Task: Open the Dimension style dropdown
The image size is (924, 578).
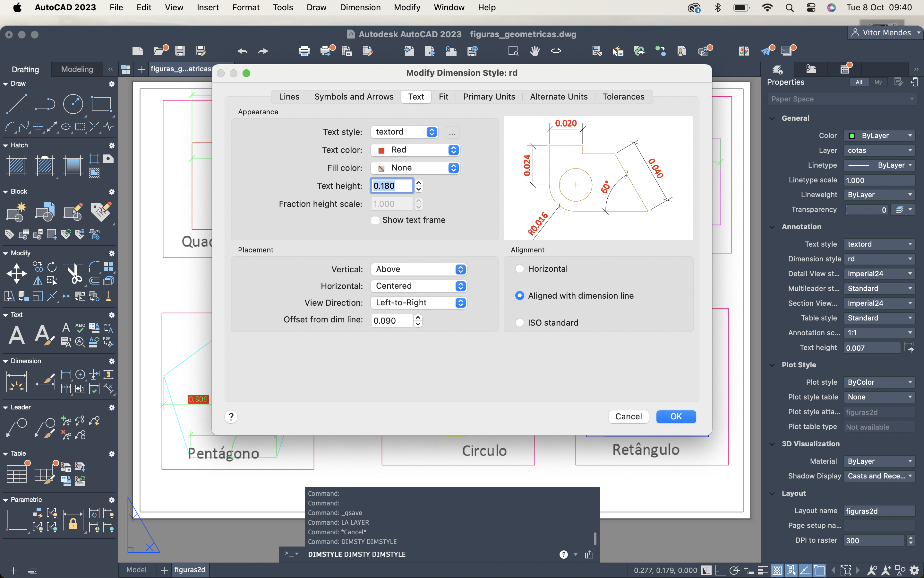Action: (x=879, y=259)
